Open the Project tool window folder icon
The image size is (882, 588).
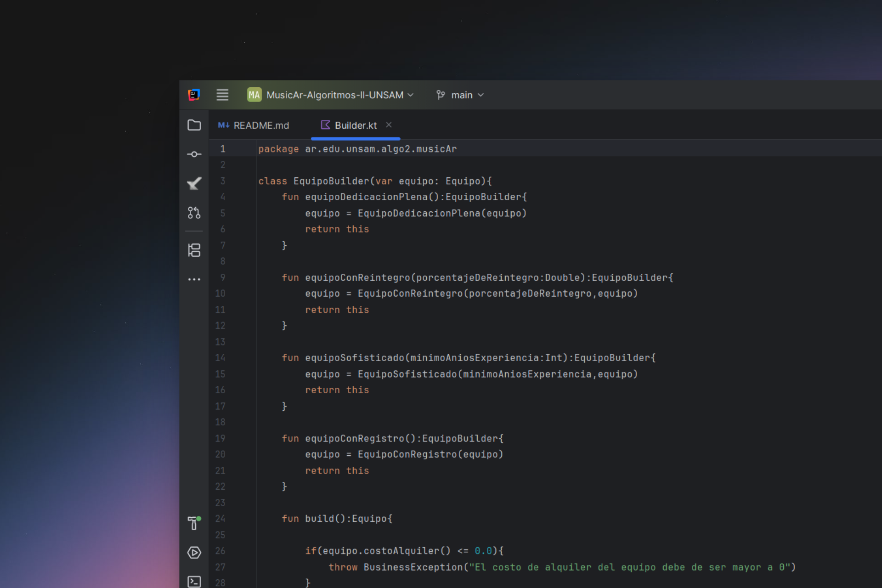(194, 125)
